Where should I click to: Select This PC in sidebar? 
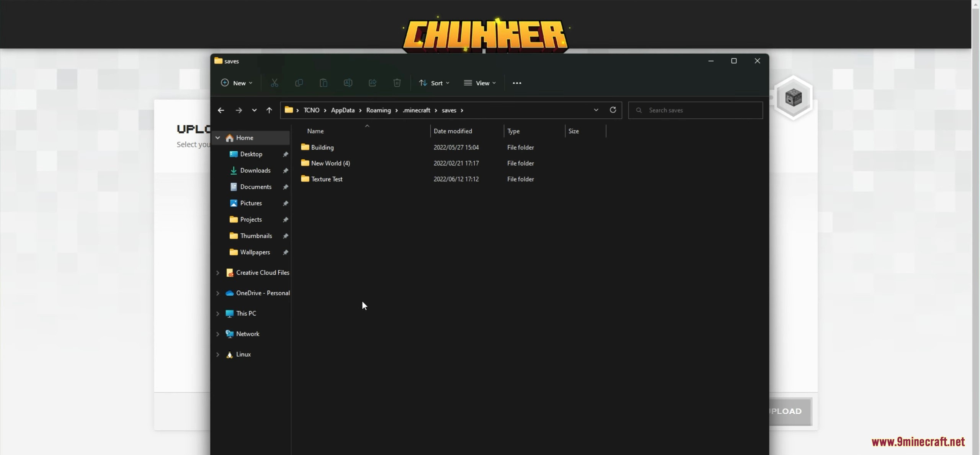[x=246, y=313]
